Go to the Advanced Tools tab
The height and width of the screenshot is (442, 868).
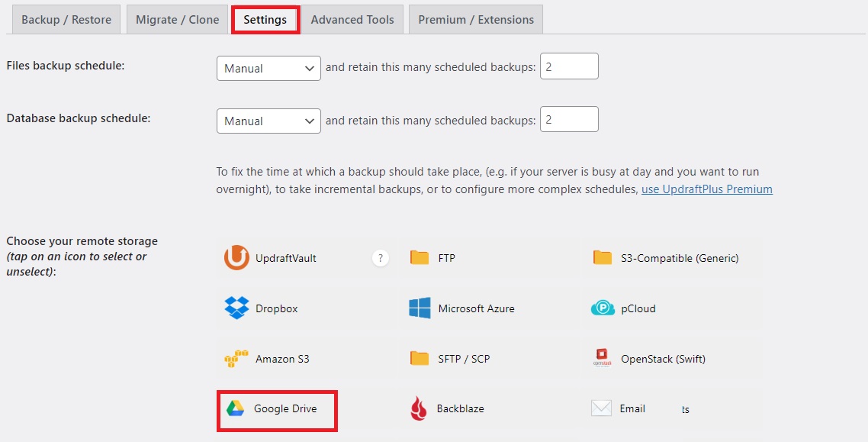point(352,20)
